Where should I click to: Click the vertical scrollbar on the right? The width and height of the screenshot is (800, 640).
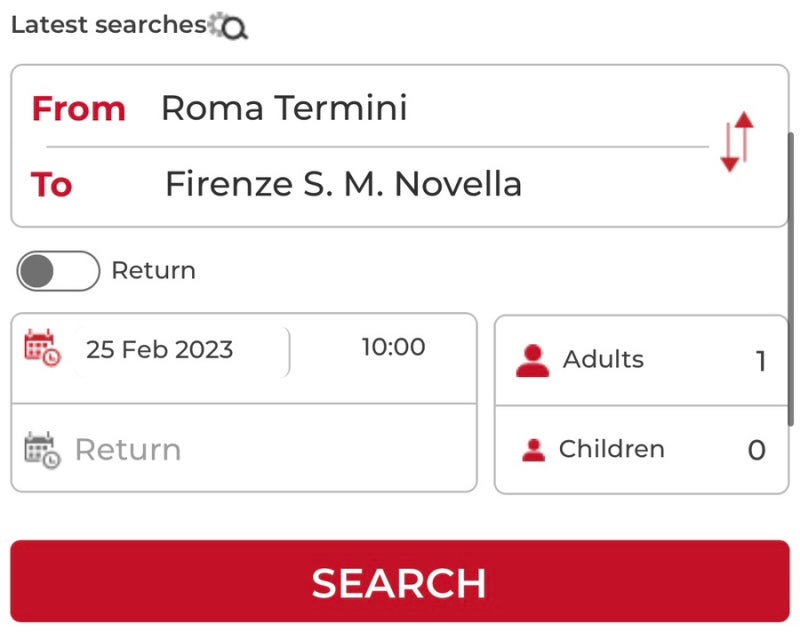[x=791, y=279]
